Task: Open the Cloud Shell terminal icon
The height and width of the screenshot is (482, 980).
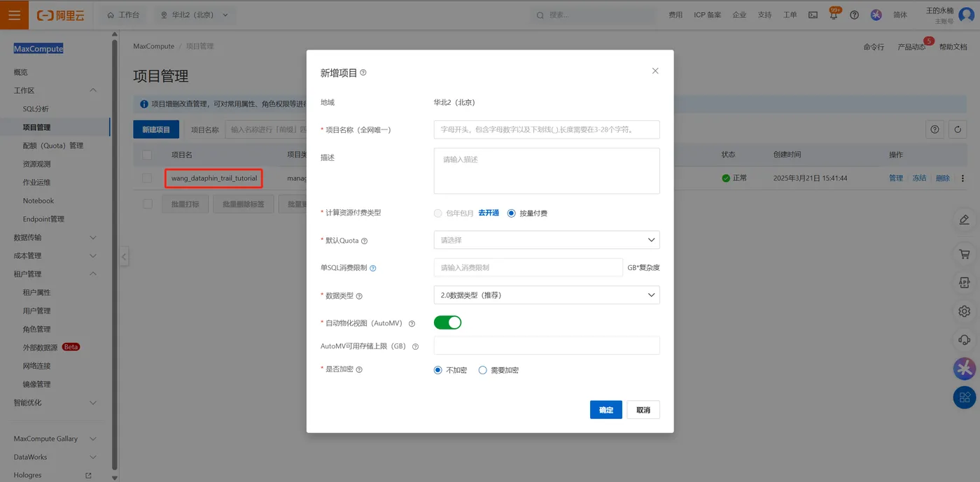Action: coord(813,15)
